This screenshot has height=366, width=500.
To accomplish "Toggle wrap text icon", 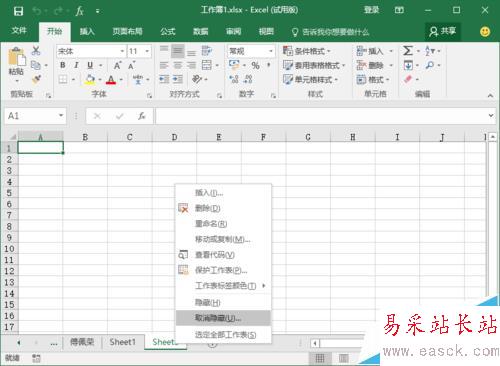I will (207, 51).
